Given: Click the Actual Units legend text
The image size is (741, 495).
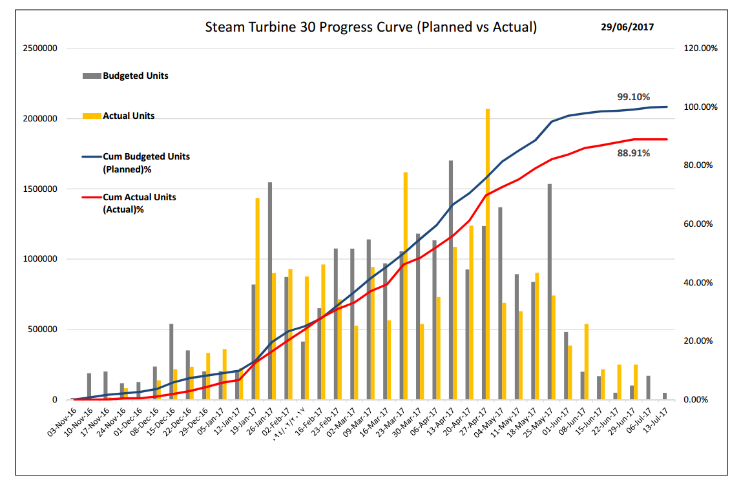Looking at the screenshot, I should tap(129, 116).
